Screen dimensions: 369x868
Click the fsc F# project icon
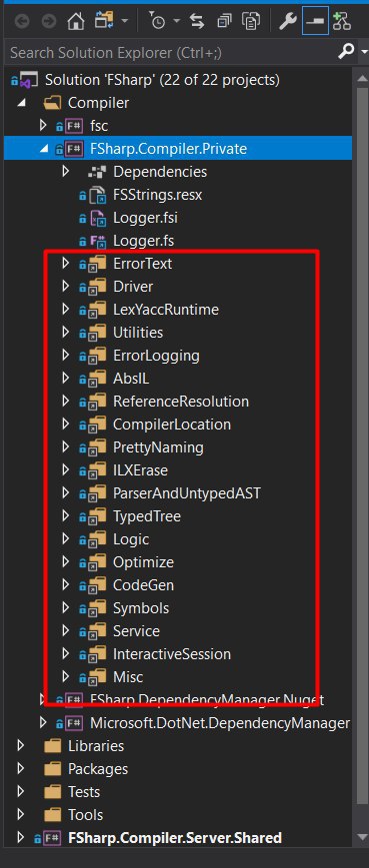[x=74, y=126]
